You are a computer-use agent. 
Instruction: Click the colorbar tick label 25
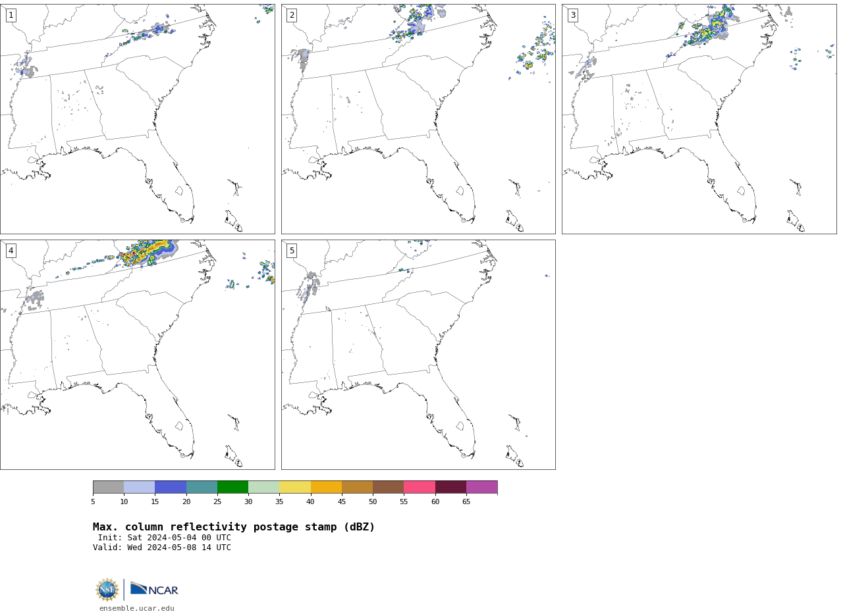pos(217,502)
